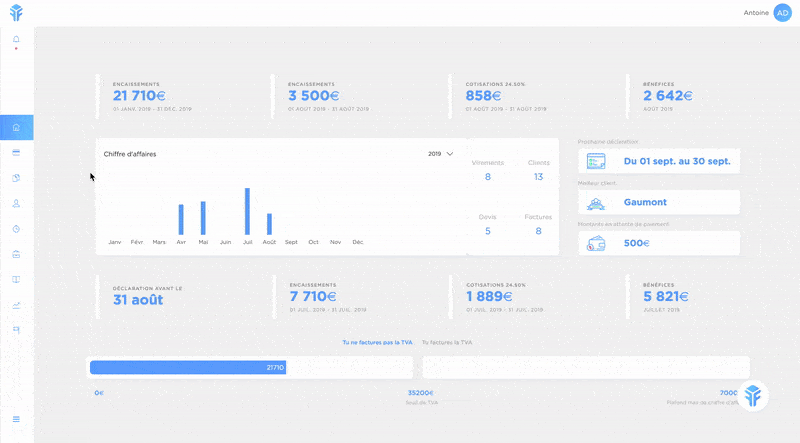Open the notifications bell icon

16,40
